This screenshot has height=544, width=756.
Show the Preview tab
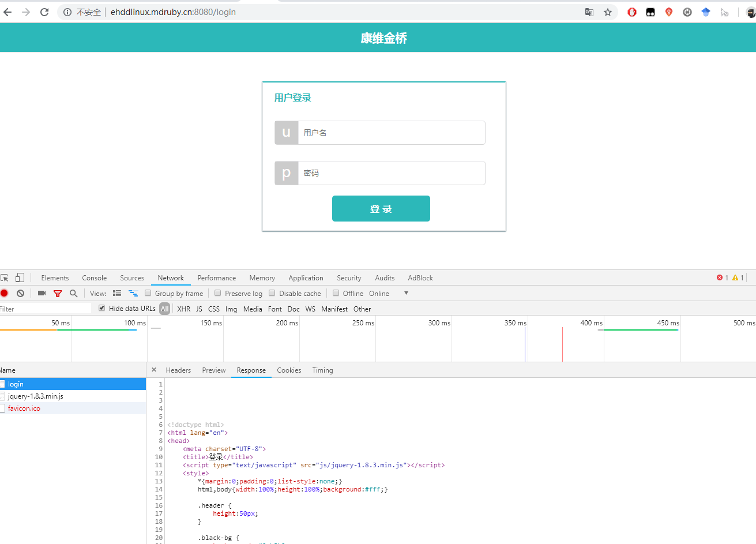pyautogui.click(x=214, y=370)
